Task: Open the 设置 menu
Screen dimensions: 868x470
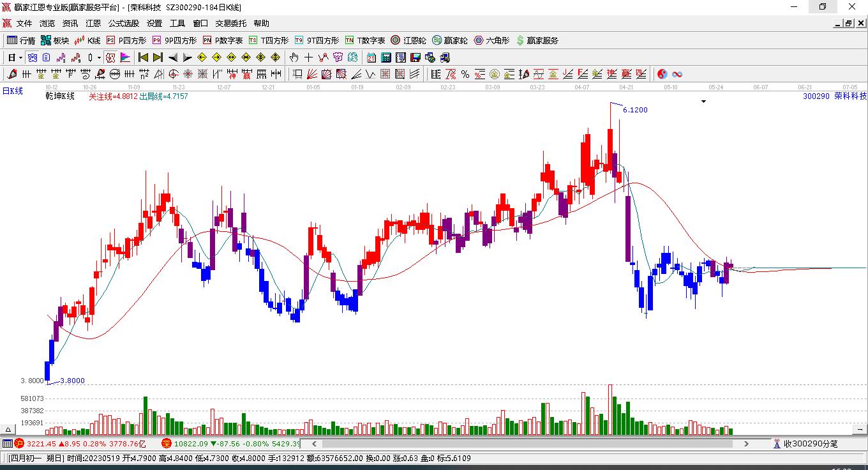Action: point(154,24)
